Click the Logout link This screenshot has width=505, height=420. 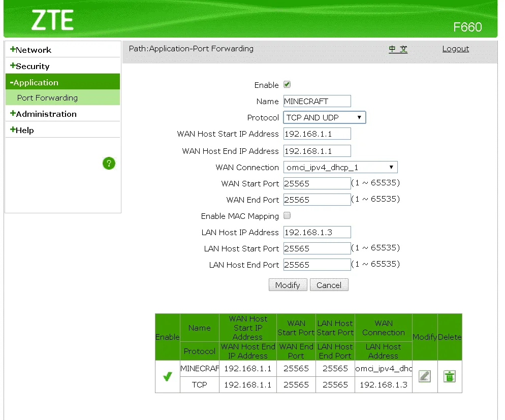(455, 49)
